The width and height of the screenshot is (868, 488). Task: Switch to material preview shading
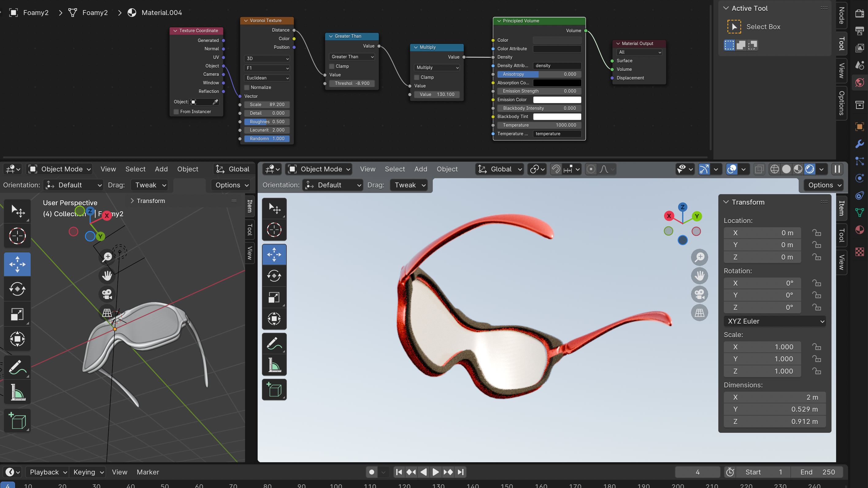[x=797, y=169]
